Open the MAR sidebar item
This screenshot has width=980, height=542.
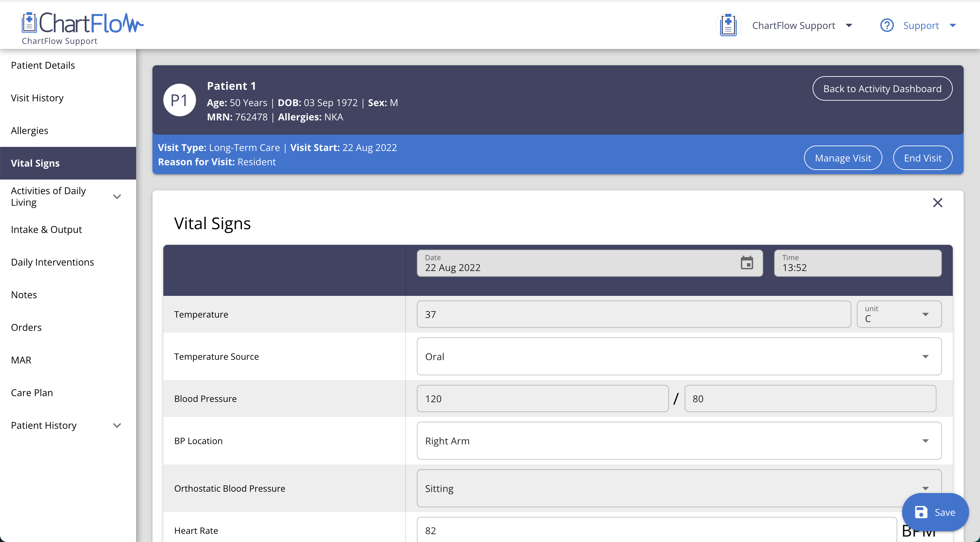[21, 360]
